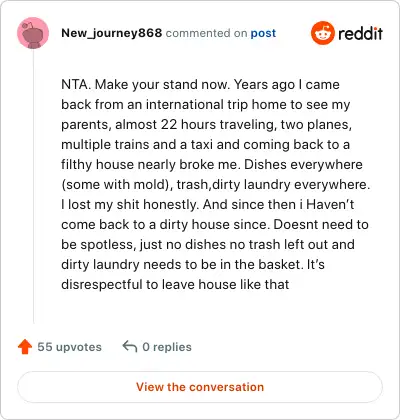Click the Reddit Snoo logo icon
The height and width of the screenshot is (420, 400).
pos(322,33)
